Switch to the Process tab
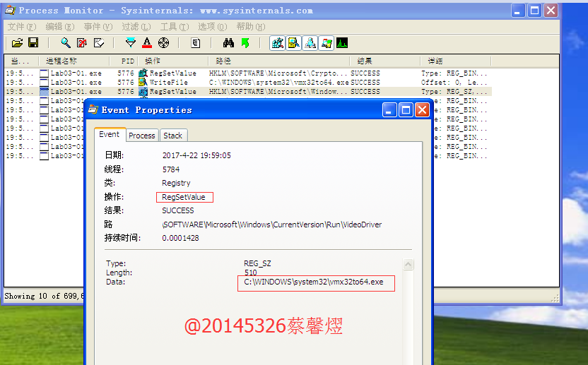 pyautogui.click(x=142, y=136)
